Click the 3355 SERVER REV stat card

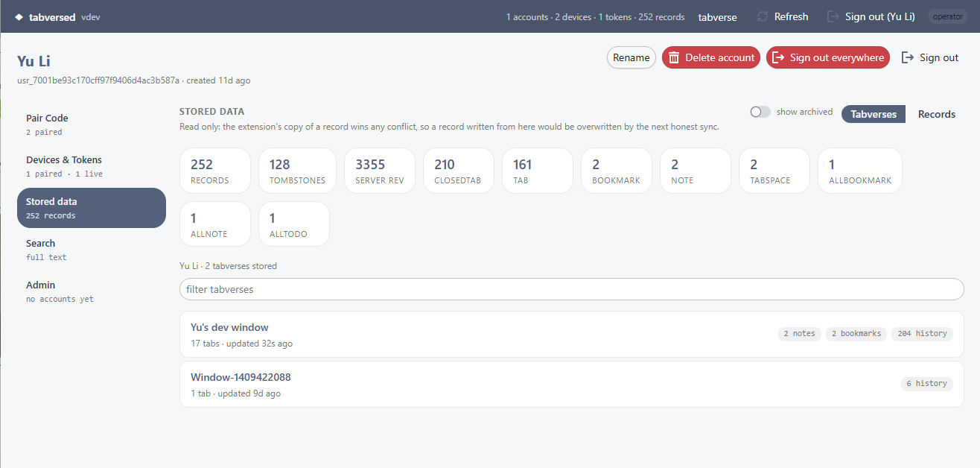click(380, 171)
